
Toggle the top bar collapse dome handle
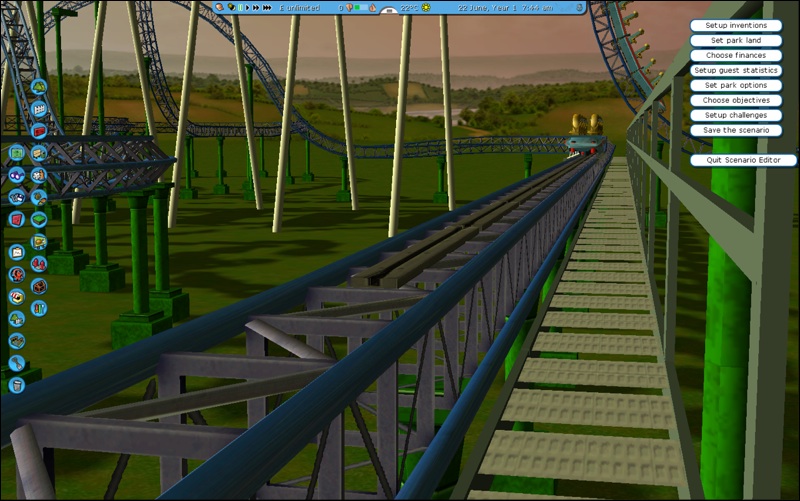point(389,10)
